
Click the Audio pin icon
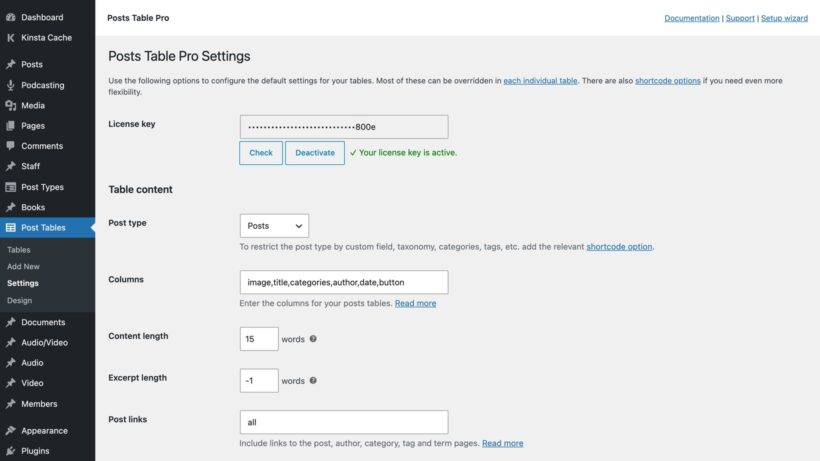click(10, 363)
